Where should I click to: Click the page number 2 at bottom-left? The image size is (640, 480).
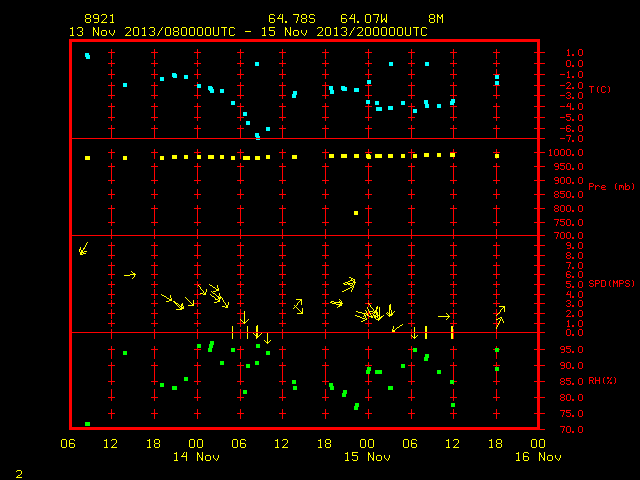pyautogui.click(x=19, y=474)
